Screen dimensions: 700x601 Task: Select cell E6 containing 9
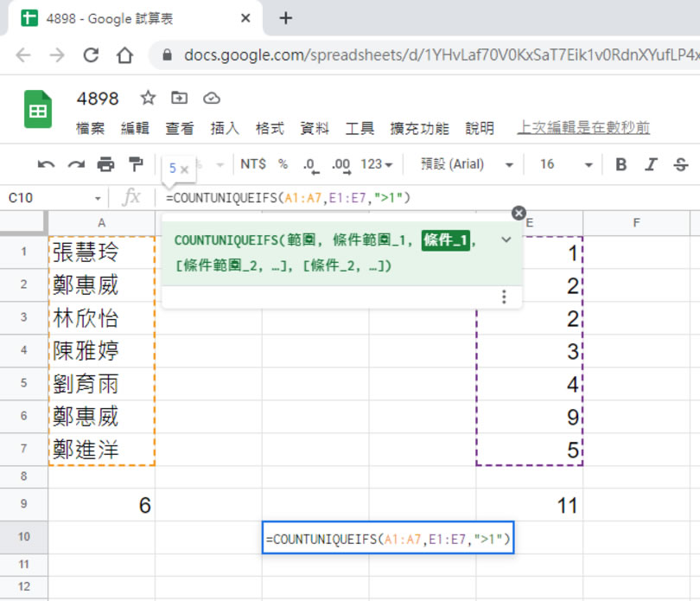click(530, 417)
